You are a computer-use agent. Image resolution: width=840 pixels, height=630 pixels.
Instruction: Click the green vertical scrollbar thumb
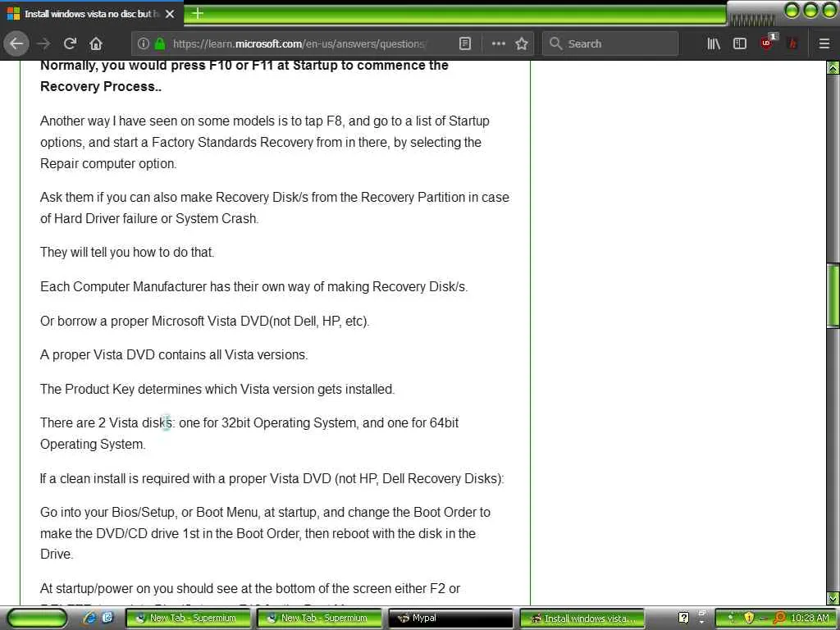(x=833, y=295)
